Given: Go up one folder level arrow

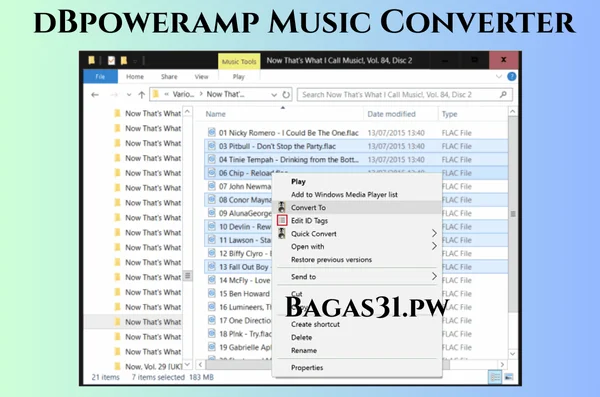Looking at the screenshot, I should 142,95.
